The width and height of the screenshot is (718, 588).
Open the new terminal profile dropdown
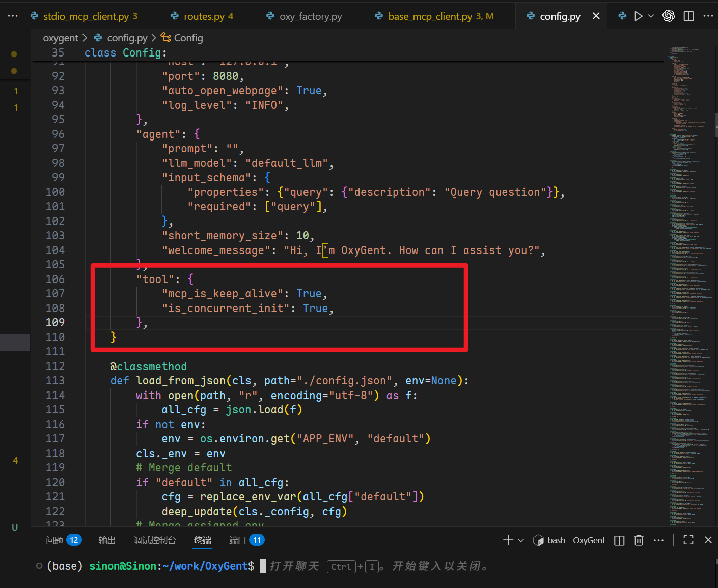(x=521, y=540)
